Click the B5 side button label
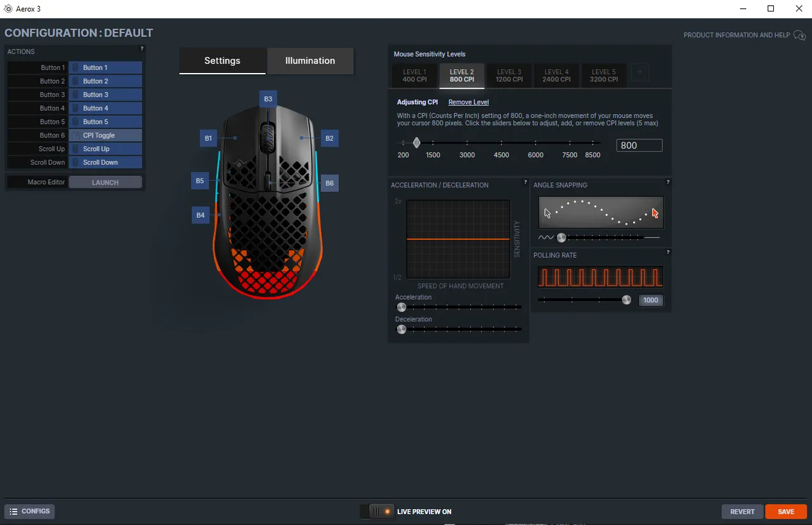Screen dimensions: 812x525 click(x=200, y=181)
